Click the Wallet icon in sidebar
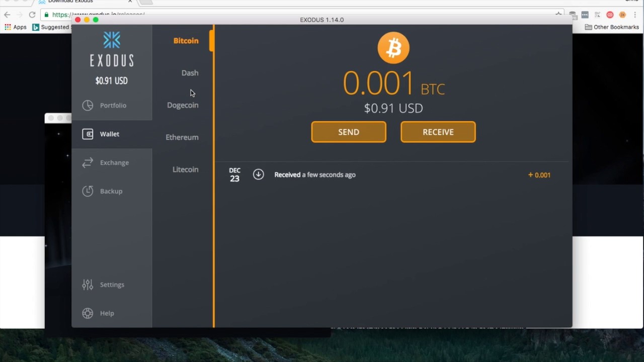Image resolution: width=644 pixels, height=362 pixels. [88, 134]
